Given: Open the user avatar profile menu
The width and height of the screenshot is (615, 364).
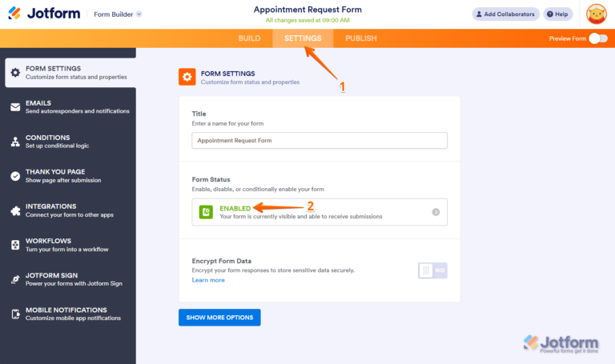Looking at the screenshot, I should 596,14.
